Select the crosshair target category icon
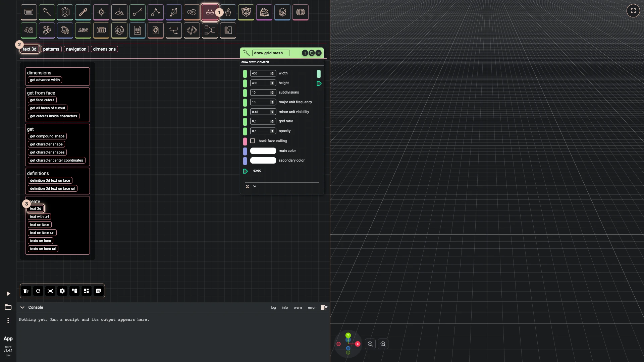644x362 pixels. pyautogui.click(x=101, y=12)
